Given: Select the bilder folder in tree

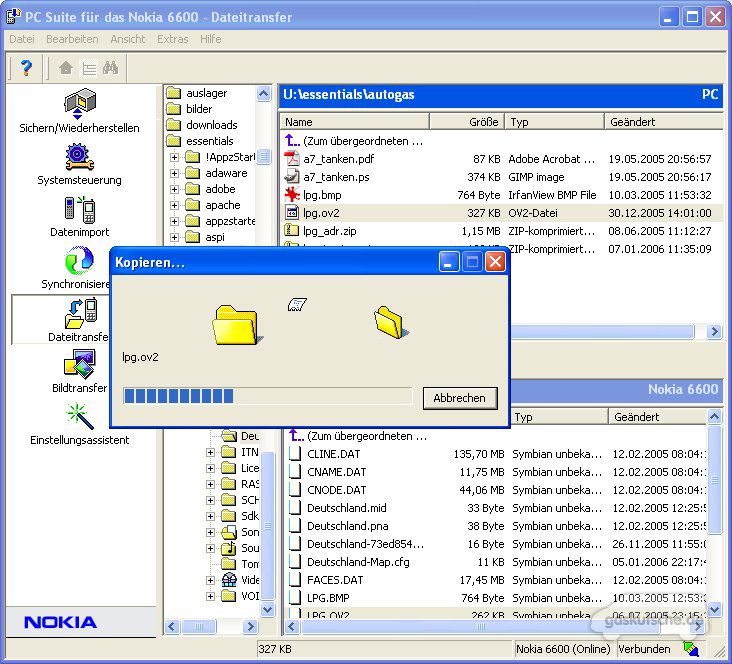Looking at the screenshot, I should [199, 109].
